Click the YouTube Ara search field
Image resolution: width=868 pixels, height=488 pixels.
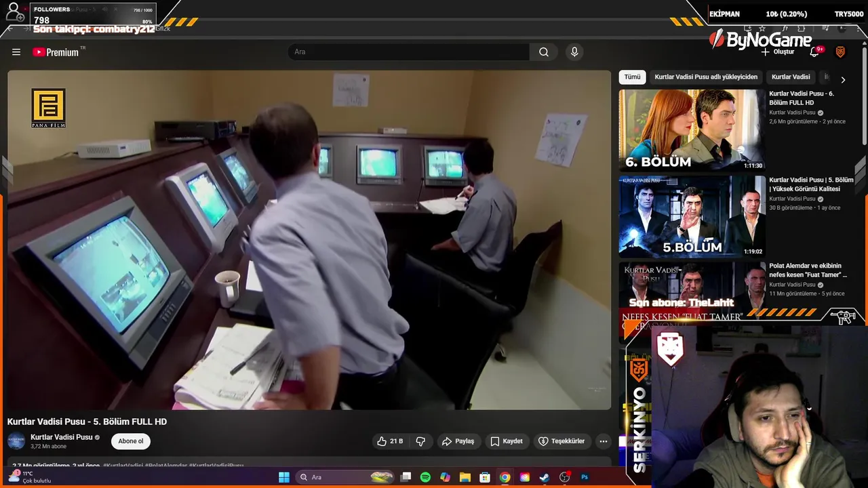(409, 52)
